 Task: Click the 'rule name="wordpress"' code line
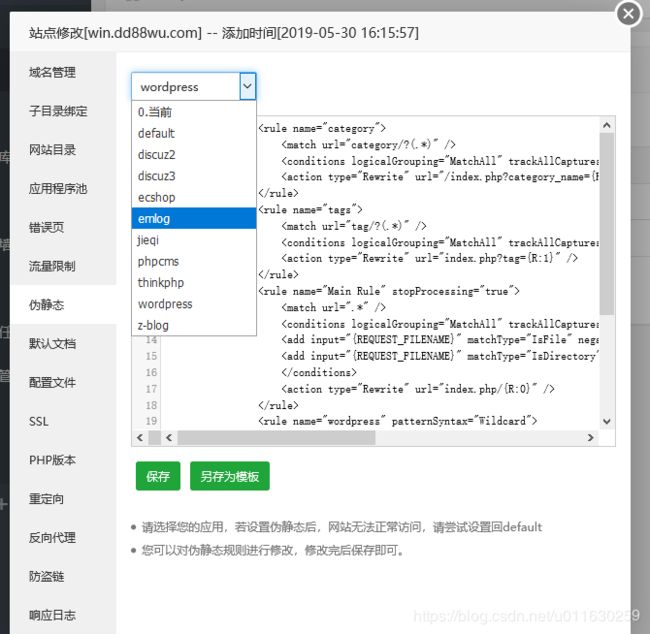click(x=397, y=421)
